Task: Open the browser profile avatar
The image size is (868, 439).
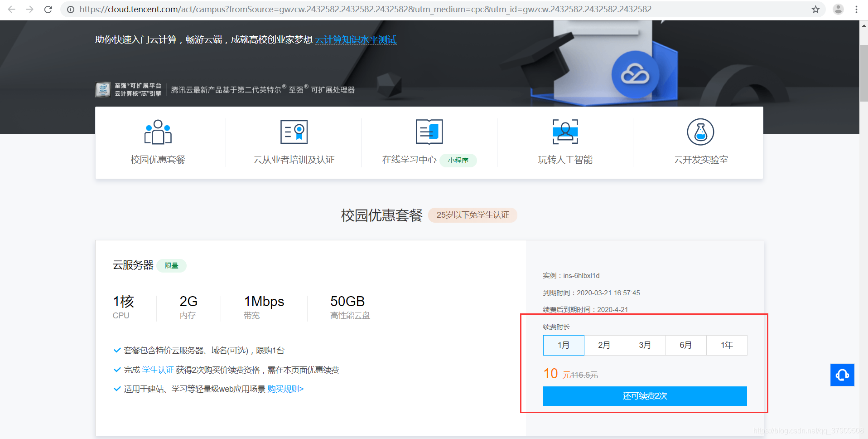Action: (838, 9)
